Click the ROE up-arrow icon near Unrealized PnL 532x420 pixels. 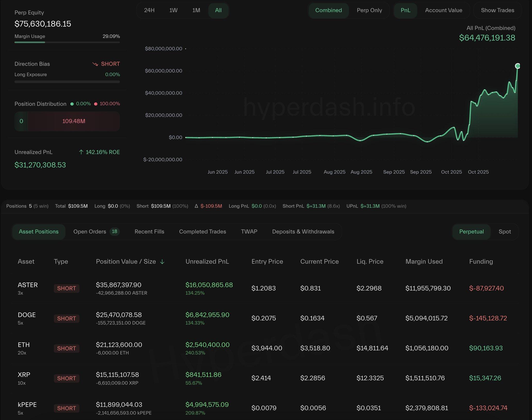(x=81, y=152)
